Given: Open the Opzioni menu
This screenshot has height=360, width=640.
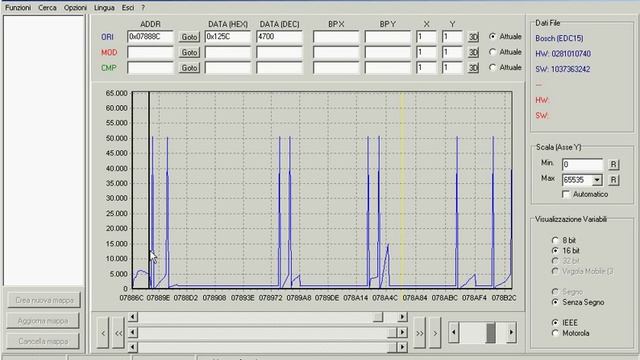Looking at the screenshot, I should pos(75,7).
